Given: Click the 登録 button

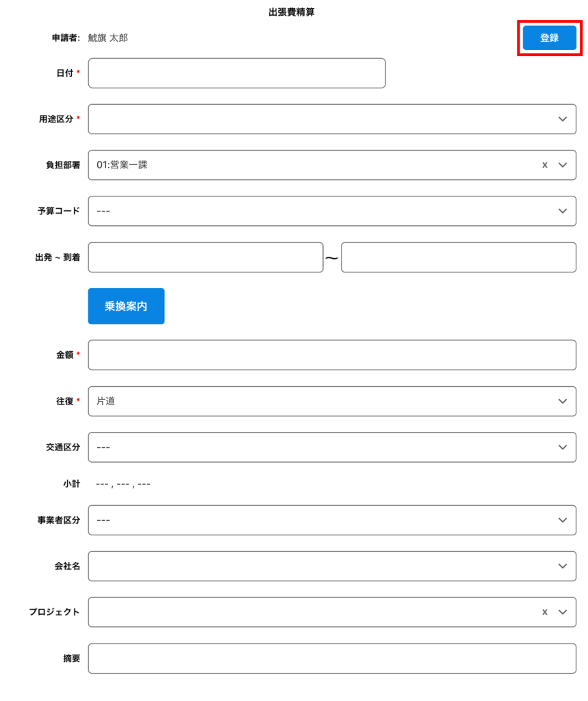Looking at the screenshot, I should (549, 38).
